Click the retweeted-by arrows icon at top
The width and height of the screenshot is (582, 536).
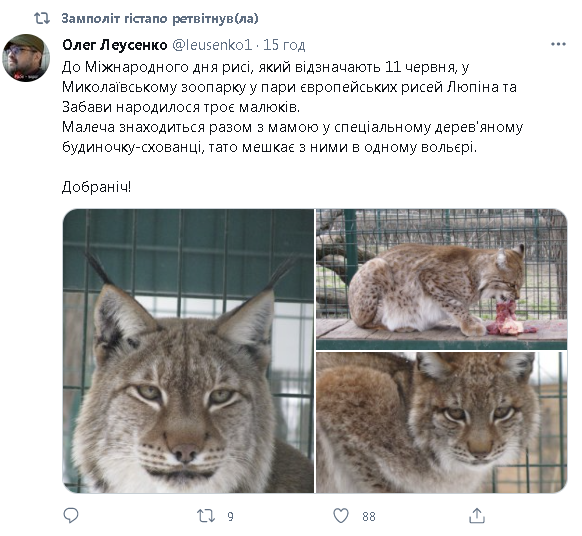point(42,18)
